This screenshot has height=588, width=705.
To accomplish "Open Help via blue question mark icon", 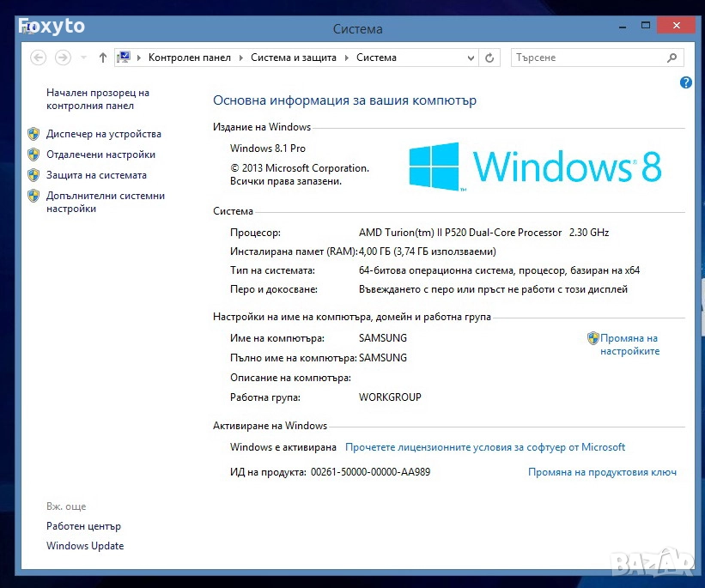I will [685, 82].
